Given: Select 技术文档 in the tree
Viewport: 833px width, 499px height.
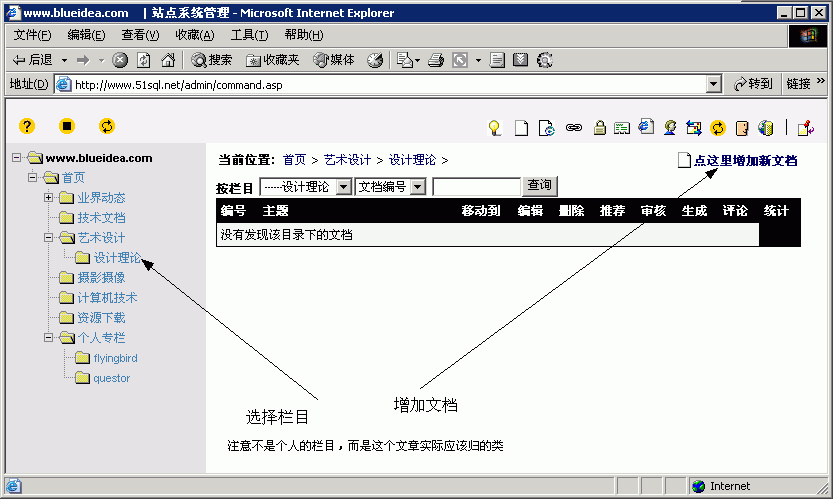Looking at the screenshot, I should pyautogui.click(x=101, y=217).
